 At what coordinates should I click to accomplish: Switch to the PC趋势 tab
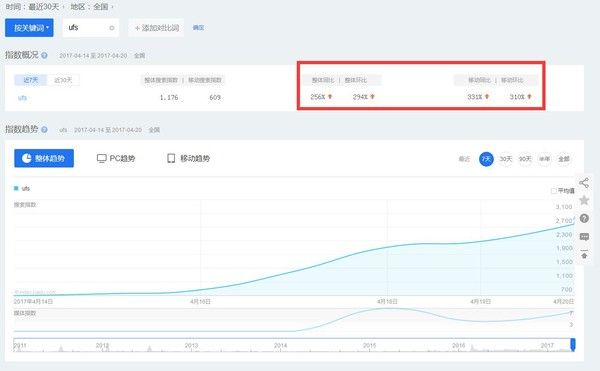(116, 158)
